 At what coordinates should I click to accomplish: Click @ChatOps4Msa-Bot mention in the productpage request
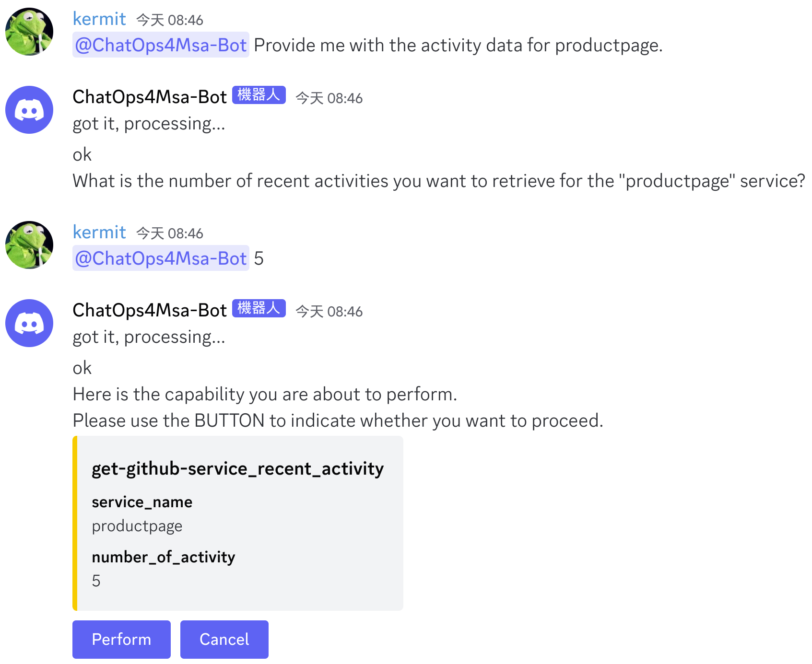click(x=161, y=45)
